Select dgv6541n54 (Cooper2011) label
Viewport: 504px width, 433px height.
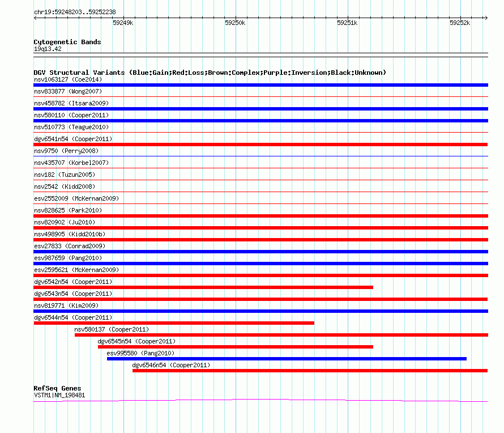coord(73,139)
